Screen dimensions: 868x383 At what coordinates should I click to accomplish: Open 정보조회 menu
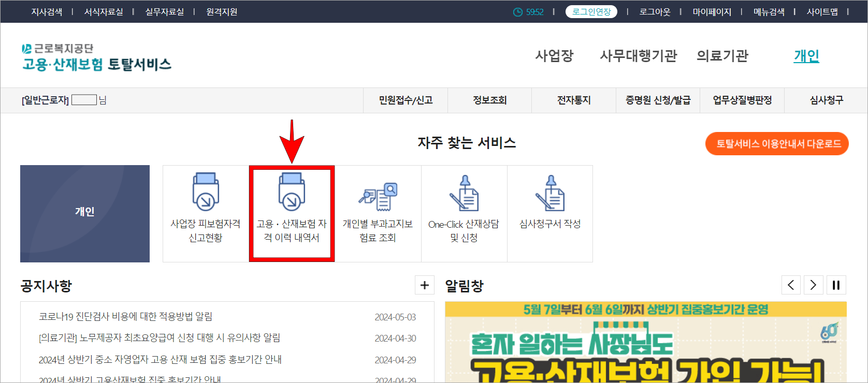pyautogui.click(x=490, y=100)
